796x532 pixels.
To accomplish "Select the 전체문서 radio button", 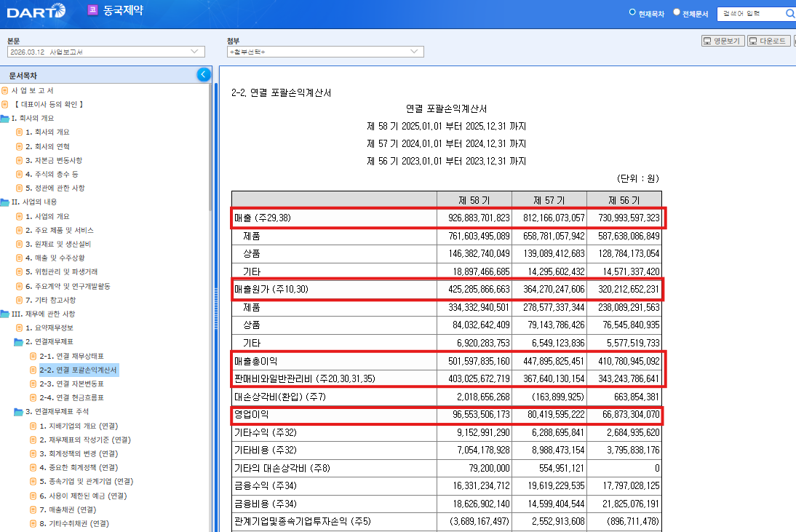I will 676,12.
